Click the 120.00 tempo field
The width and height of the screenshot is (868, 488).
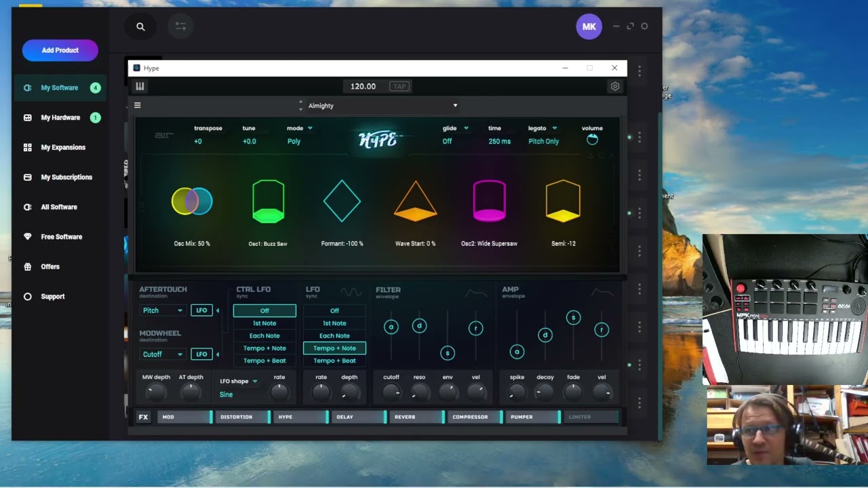coord(363,86)
